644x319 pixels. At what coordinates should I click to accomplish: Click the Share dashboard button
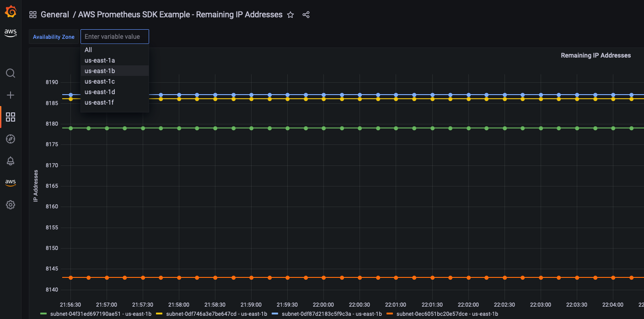click(306, 15)
